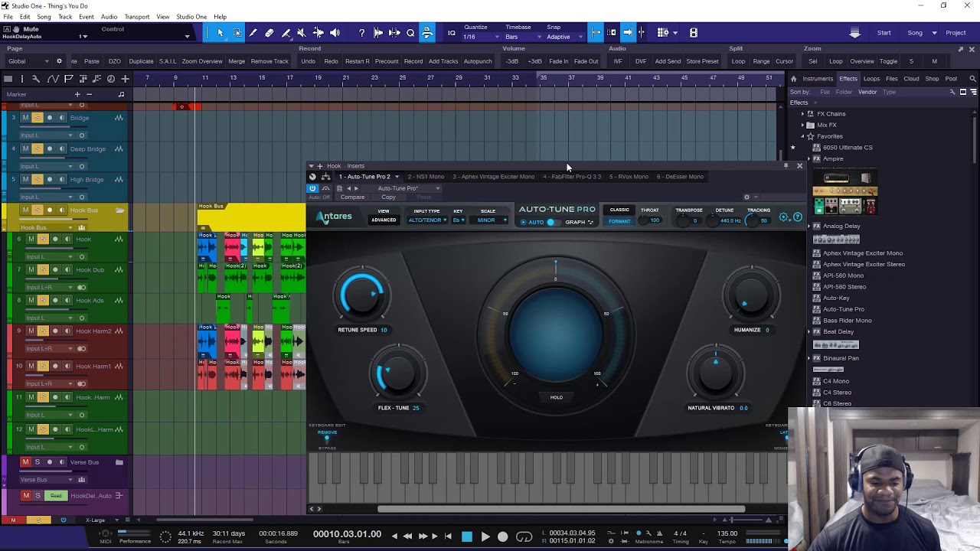The width and height of the screenshot is (980, 551).
Task: Mute the Verse Bus track
Action: 25,462
